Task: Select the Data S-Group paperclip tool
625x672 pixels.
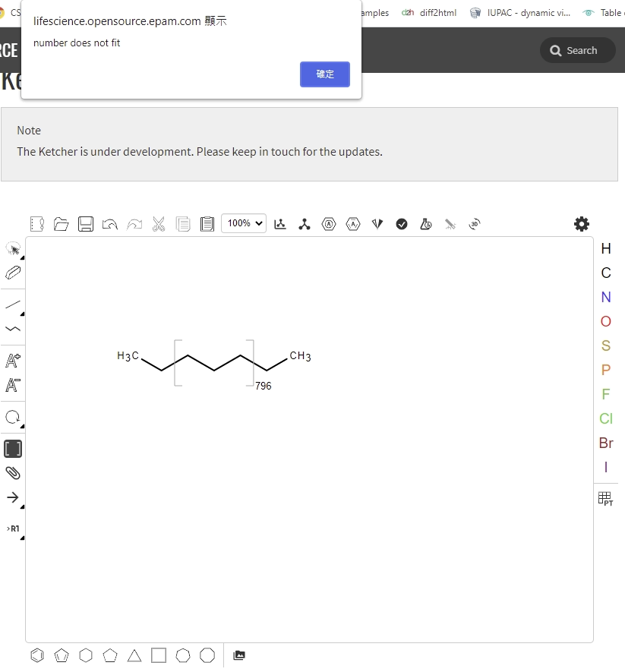Action: click(13, 473)
